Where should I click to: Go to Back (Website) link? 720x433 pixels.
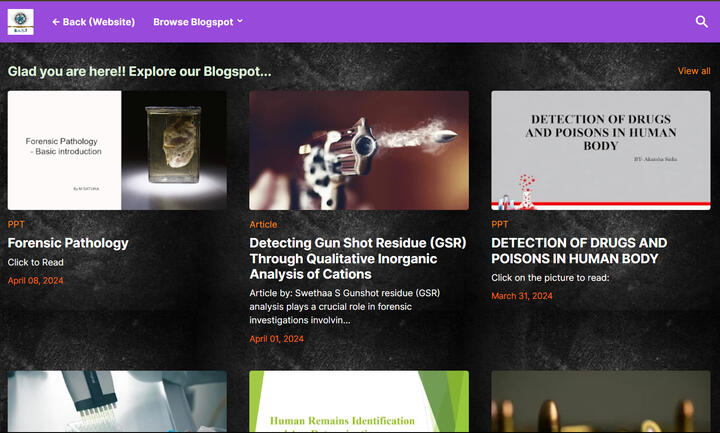click(98, 22)
